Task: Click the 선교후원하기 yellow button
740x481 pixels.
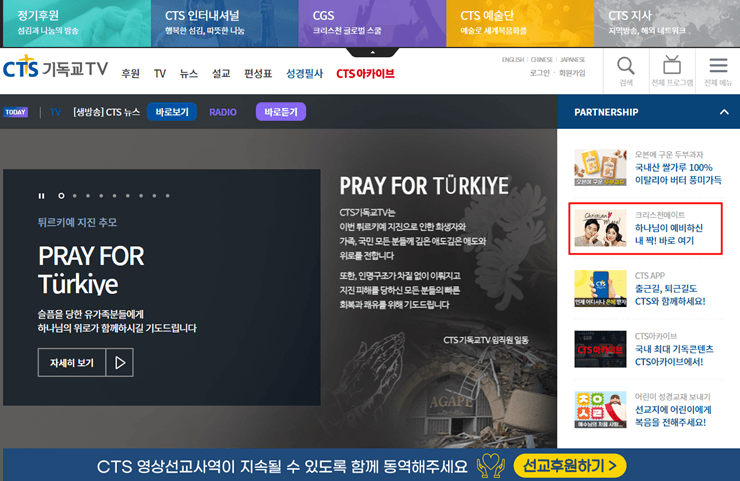Action: [570, 466]
